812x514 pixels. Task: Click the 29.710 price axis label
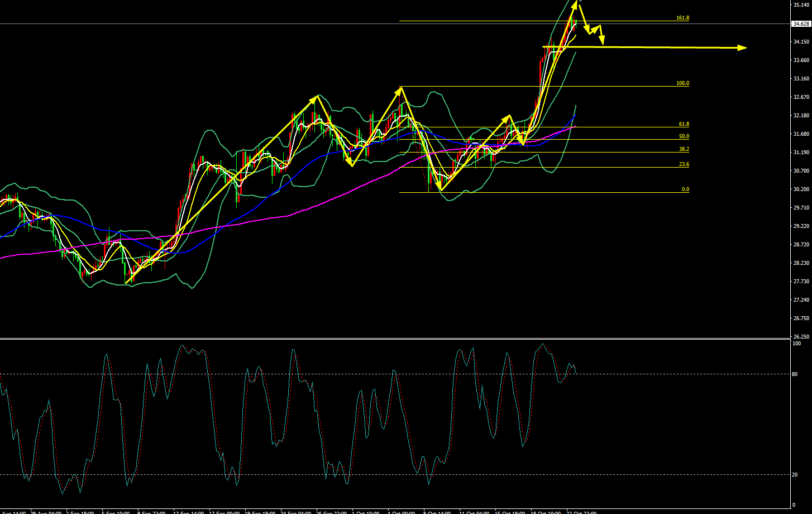800,208
